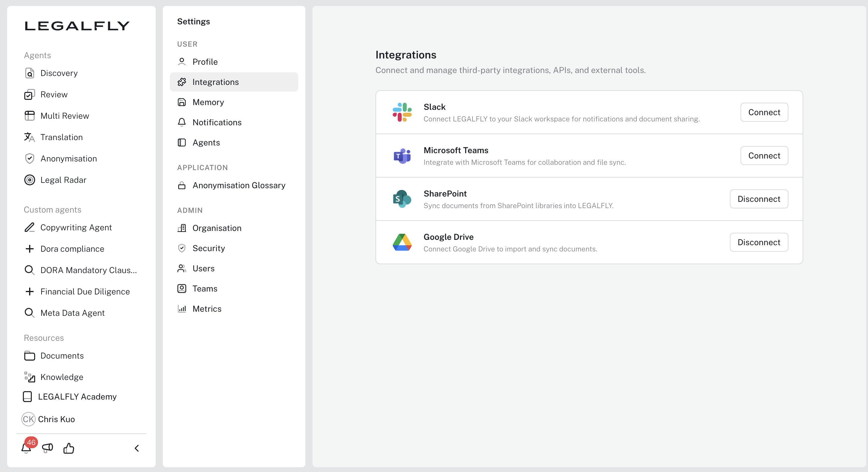Open the megaphone announcements icon
The width and height of the screenshot is (868, 472).
pyautogui.click(x=48, y=448)
